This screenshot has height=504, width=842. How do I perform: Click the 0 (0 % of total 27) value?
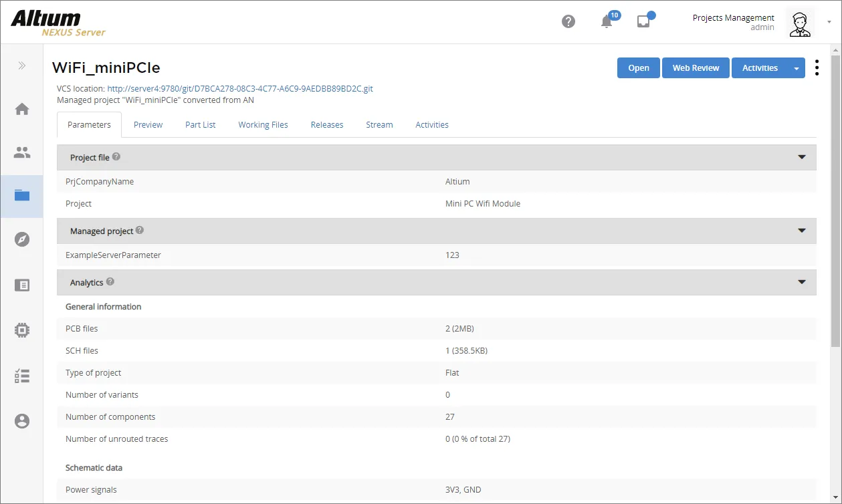point(478,439)
